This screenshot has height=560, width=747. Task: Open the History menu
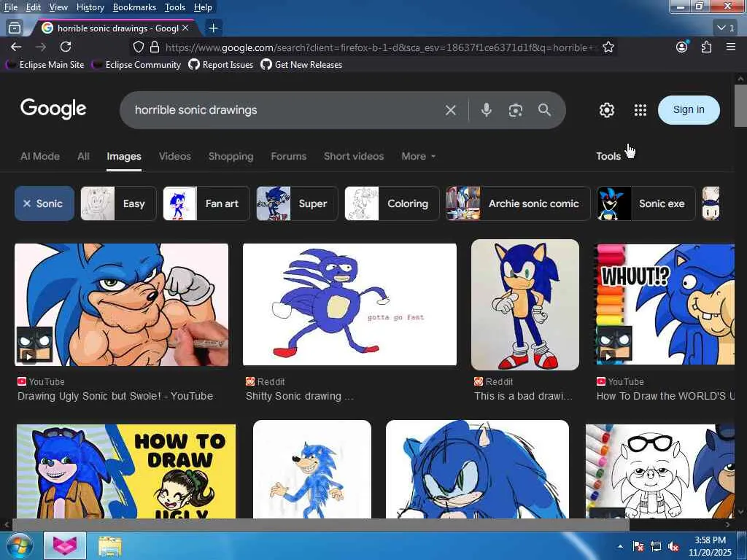pos(90,7)
